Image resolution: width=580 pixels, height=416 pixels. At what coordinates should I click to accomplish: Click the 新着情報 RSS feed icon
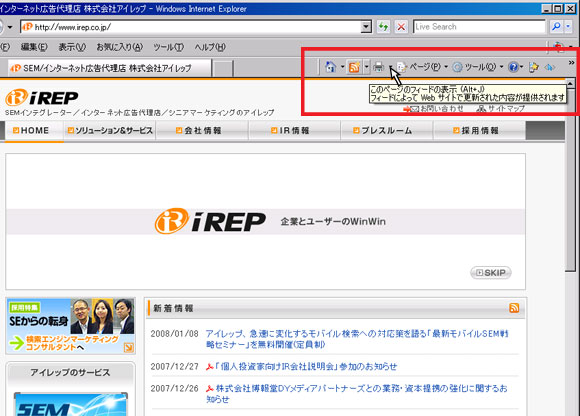pyautogui.click(x=514, y=308)
